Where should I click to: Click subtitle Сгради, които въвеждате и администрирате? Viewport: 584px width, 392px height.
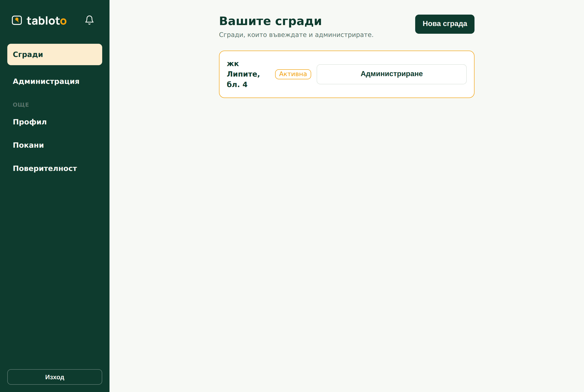(296, 35)
